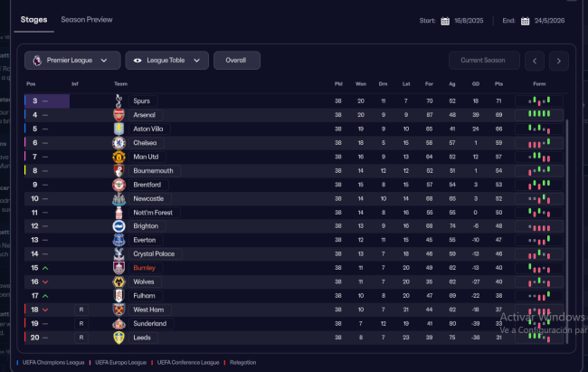Click the Leeds club badge
This screenshot has width=588, height=372.
118,338
